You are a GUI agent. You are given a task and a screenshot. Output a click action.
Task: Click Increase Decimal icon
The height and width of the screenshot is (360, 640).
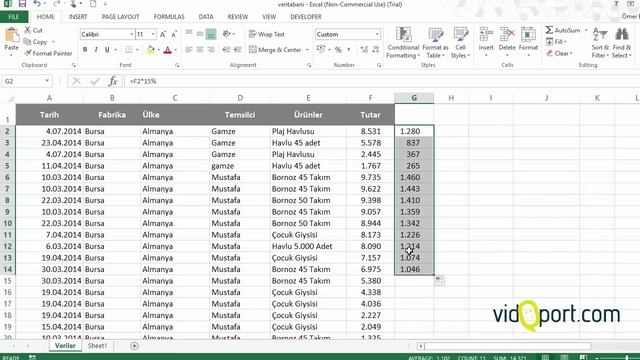[364, 50]
